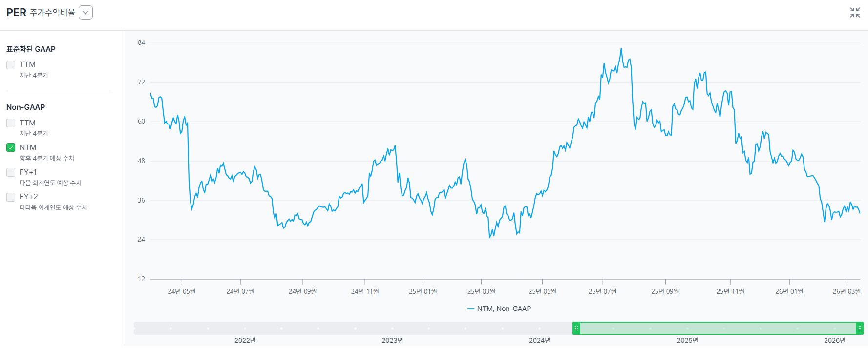
Task: Enable the FY+2 checkbox
Action: point(11,197)
